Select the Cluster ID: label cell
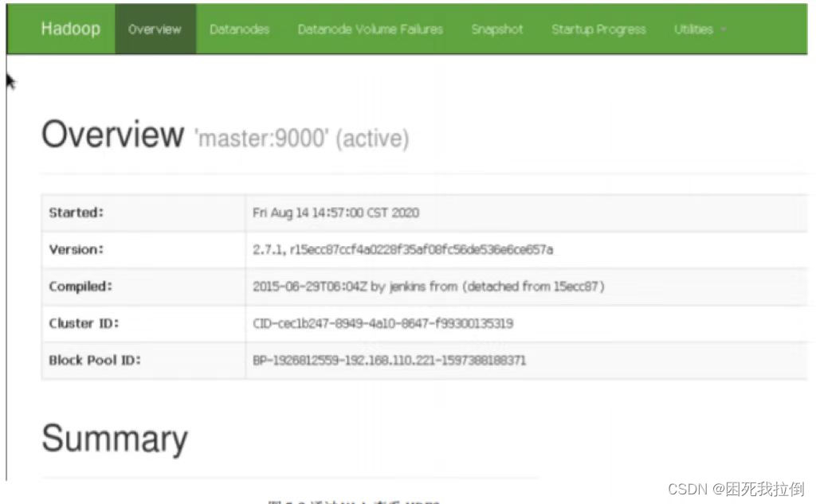The image size is (816, 504). coord(143,323)
